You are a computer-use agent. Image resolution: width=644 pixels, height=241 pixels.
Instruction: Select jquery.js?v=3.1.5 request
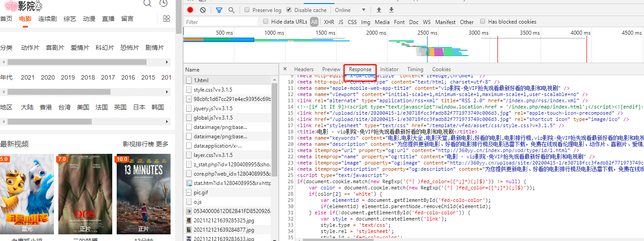point(228,108)
